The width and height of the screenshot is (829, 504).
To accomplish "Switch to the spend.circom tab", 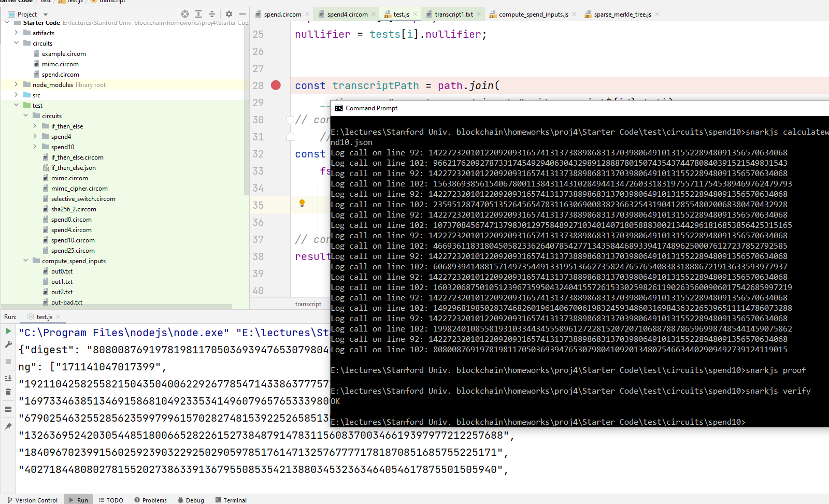I will tap(282, 15).
